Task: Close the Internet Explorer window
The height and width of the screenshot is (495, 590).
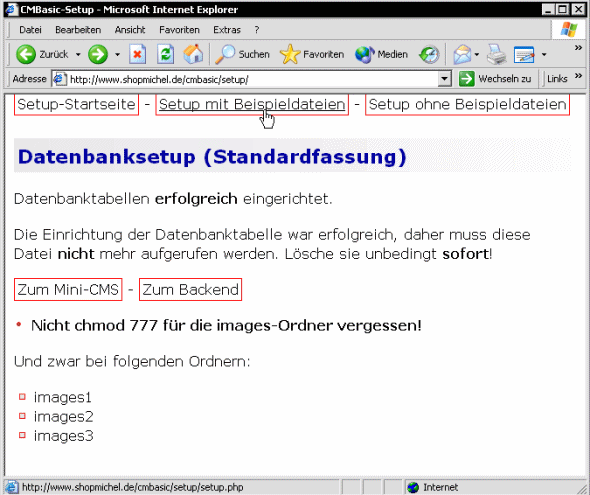Action: (x=578, y=9)
